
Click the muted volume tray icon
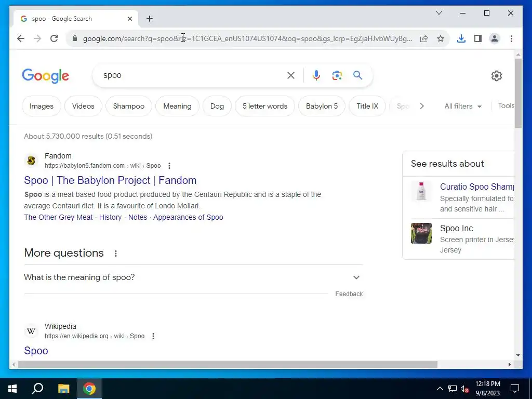pos(465,389)
